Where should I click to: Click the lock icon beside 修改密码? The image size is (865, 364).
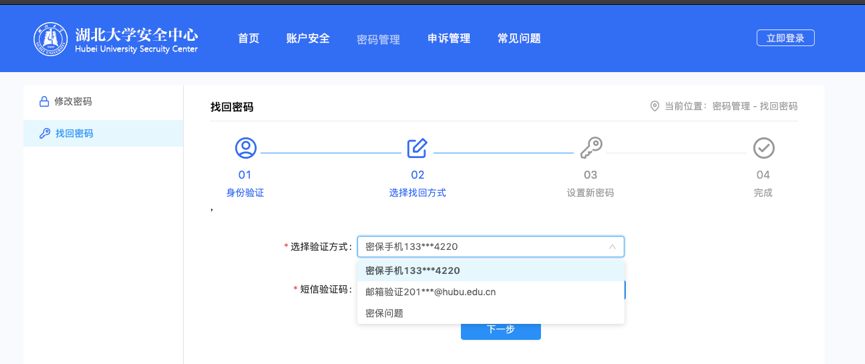44,101
